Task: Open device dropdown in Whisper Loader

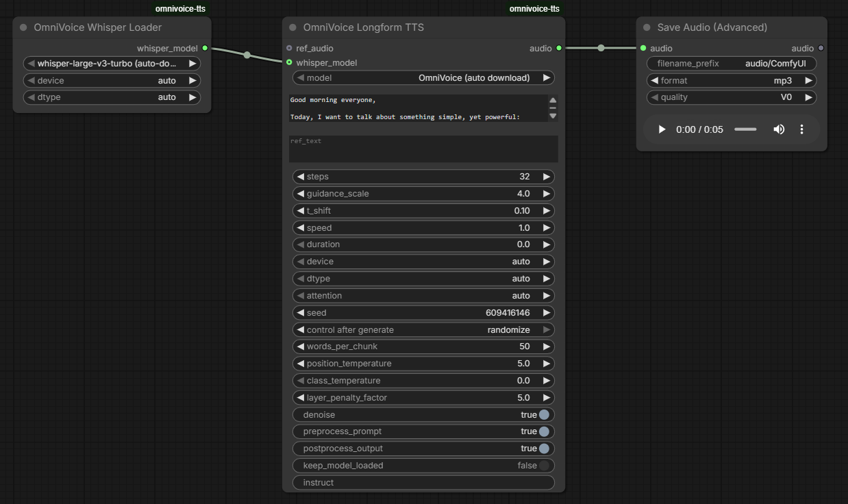Action: pyautogui.click(x=112, y=81)
